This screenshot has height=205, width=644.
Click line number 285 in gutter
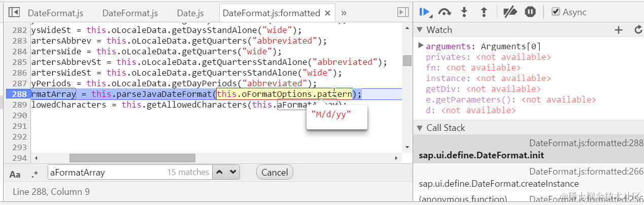click(x=19, y=62)
